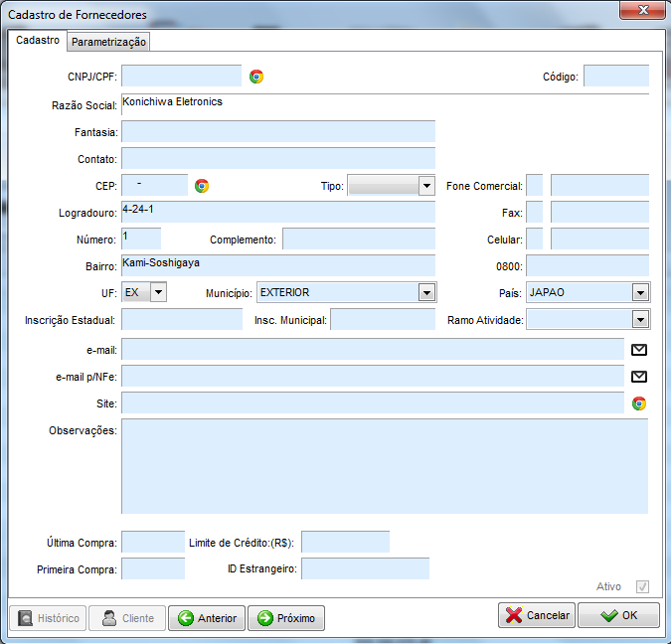Toggle the Ativo checkbox
This screenshot has height=644, width=671.
tap(642, 586)
